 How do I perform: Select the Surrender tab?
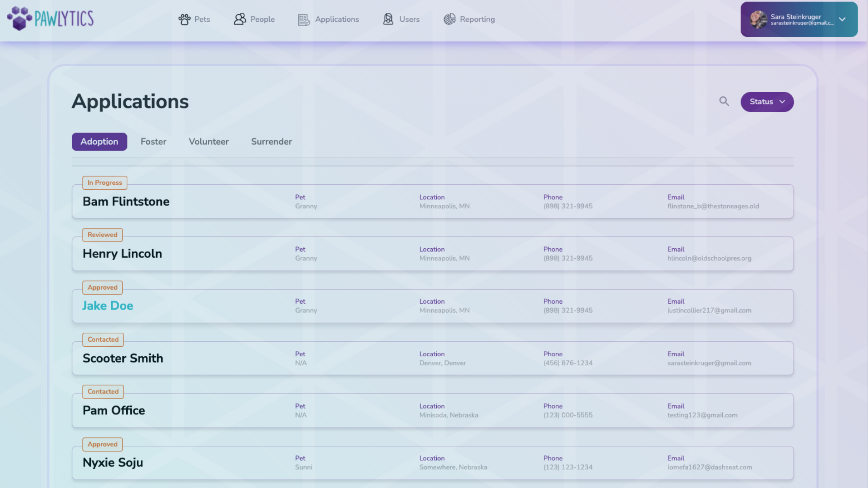tap(271, 142)
